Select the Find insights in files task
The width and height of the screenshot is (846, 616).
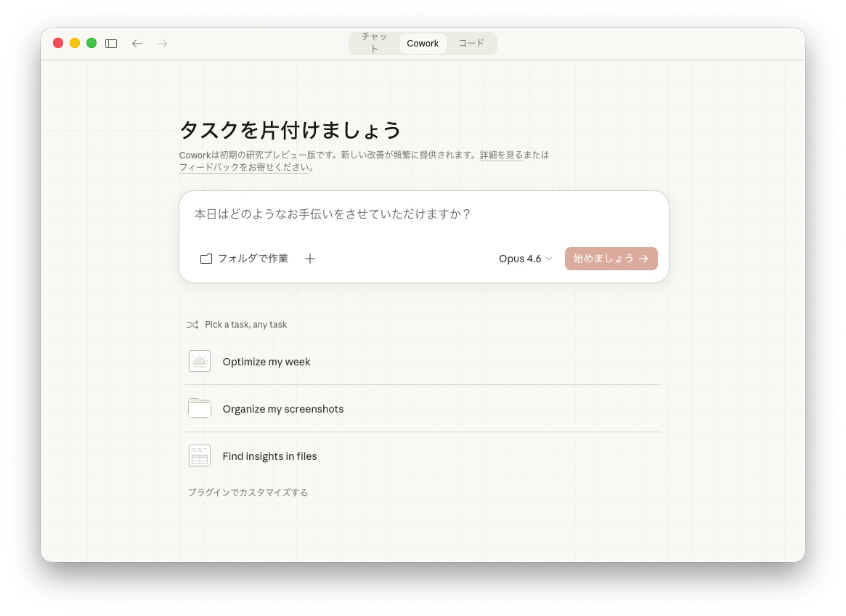coord(423,456)
